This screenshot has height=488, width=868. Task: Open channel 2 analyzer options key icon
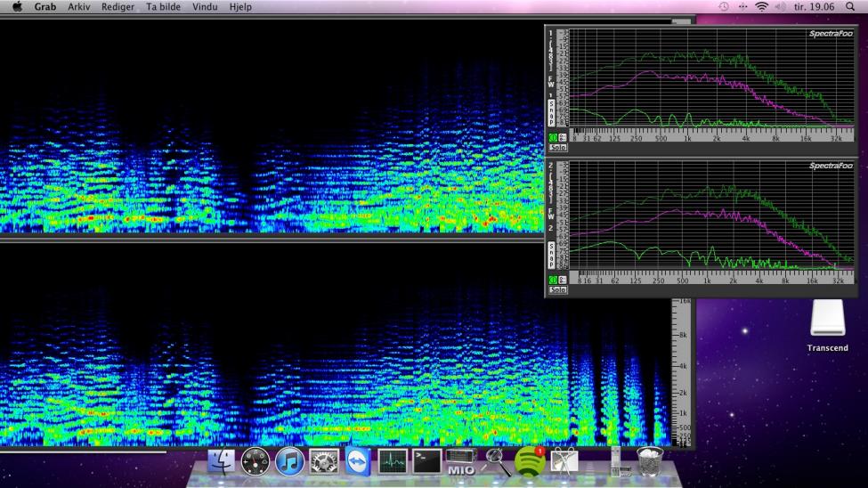563,280
